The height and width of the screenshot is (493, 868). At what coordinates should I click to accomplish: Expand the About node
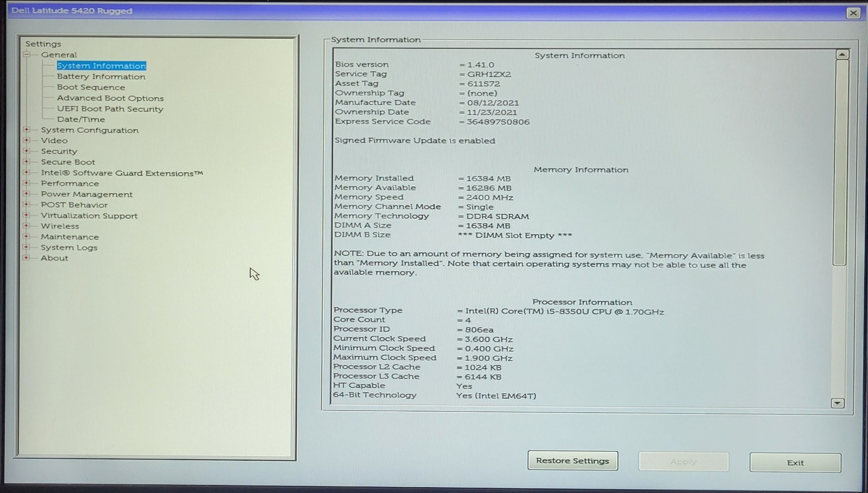tap(27, 257)
